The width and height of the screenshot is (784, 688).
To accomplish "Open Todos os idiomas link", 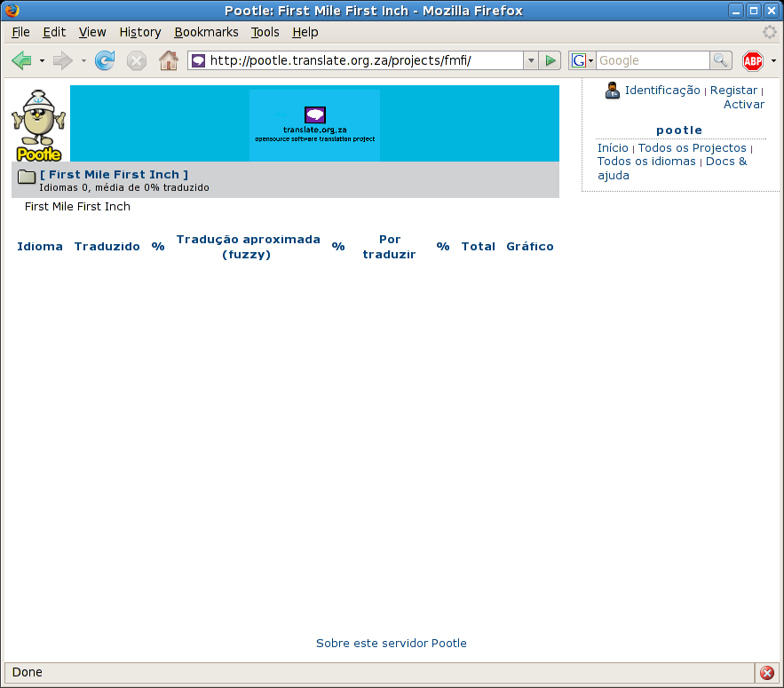I will tap(646, 162).
